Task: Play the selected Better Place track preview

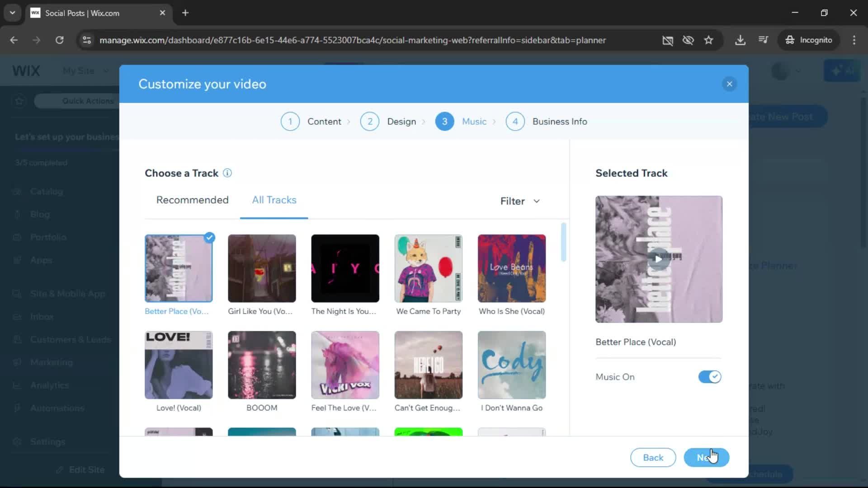Action: tap(658, 259)
